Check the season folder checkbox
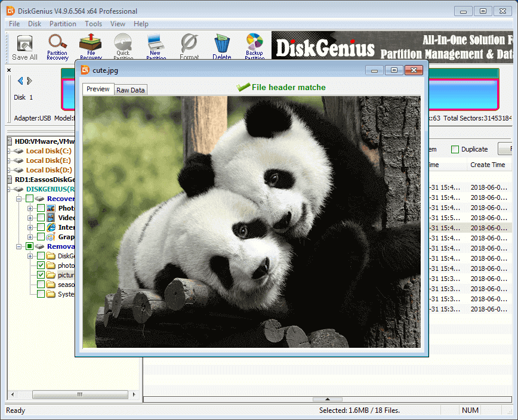 click(41, 285)
